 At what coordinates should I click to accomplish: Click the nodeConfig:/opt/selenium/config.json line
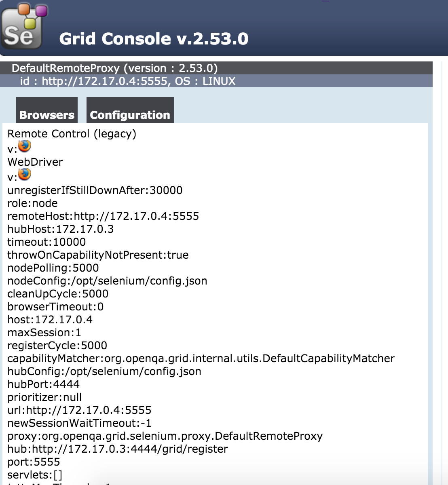[107, 281]
